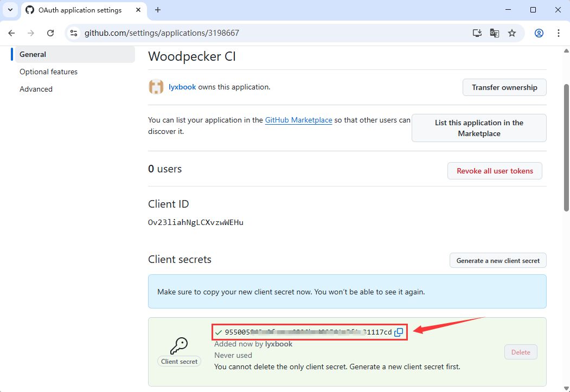The width and height of the screenshot is (570, 392).
Task: Click the Client secrets heading
Action: click(x=180, y=259)
